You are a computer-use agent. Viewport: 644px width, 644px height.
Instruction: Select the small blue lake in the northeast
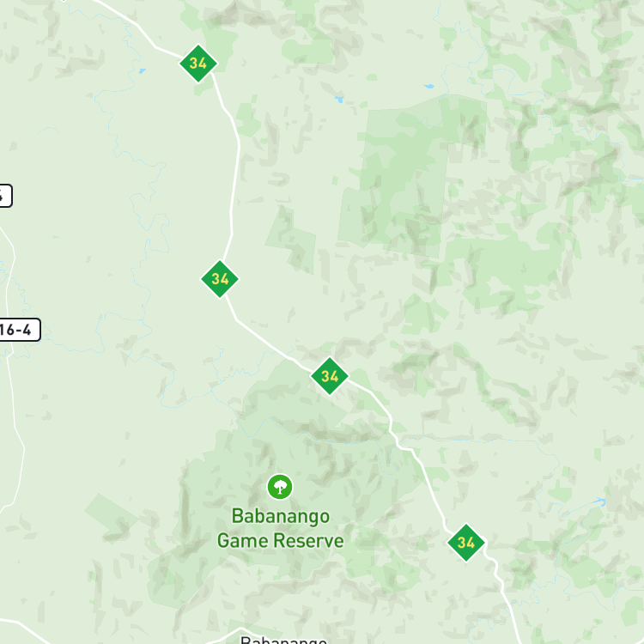(x=428, y=86)
